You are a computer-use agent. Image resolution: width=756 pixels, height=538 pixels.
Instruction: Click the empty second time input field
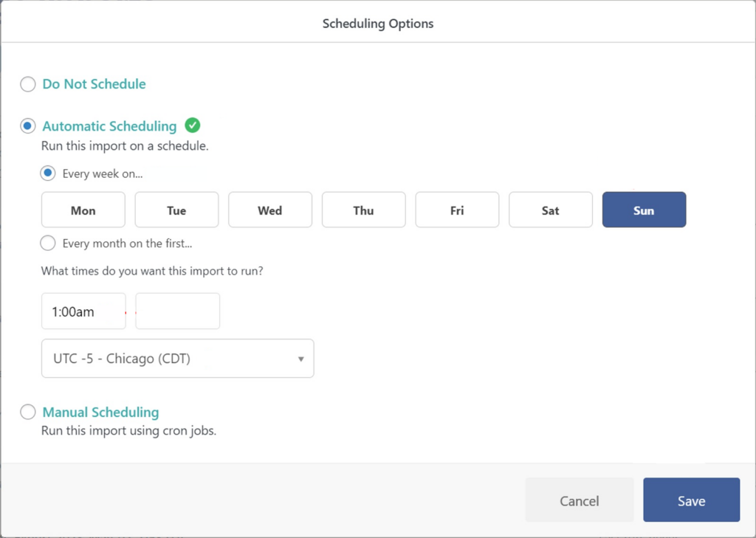[x=177, y=311]
